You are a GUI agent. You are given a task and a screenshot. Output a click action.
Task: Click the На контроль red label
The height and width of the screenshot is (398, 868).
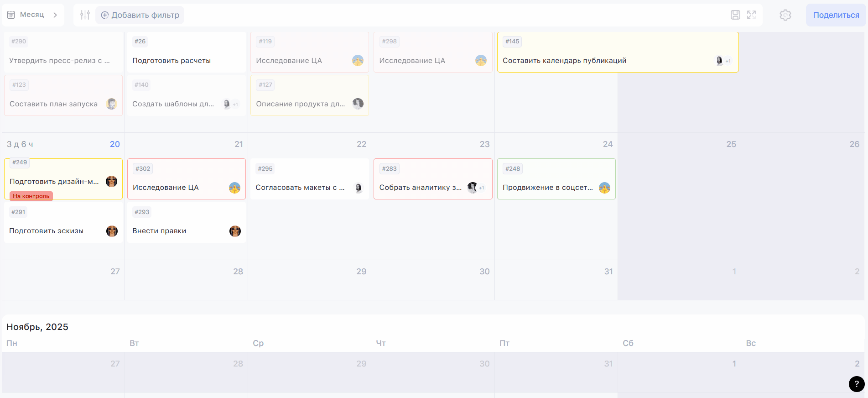tap(31, 196)
